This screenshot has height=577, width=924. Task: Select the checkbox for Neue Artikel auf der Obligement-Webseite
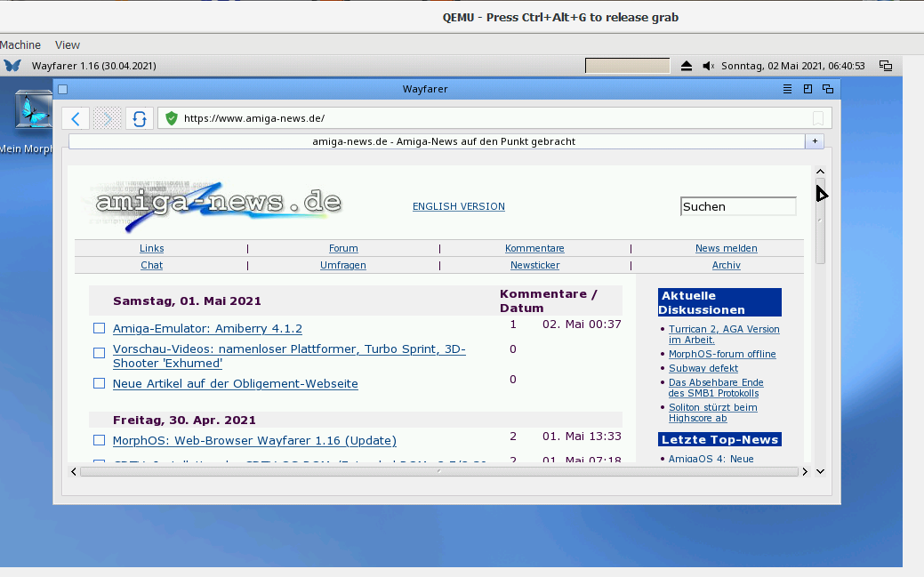[100, 383]
